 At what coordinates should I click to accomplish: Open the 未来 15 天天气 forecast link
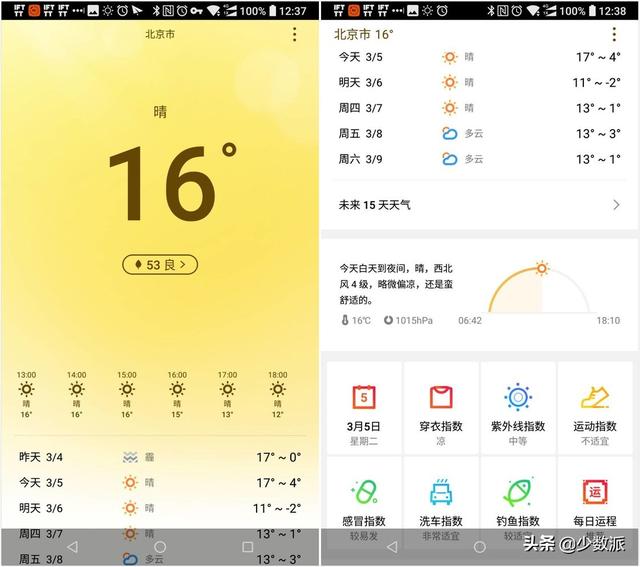(479, 205)
